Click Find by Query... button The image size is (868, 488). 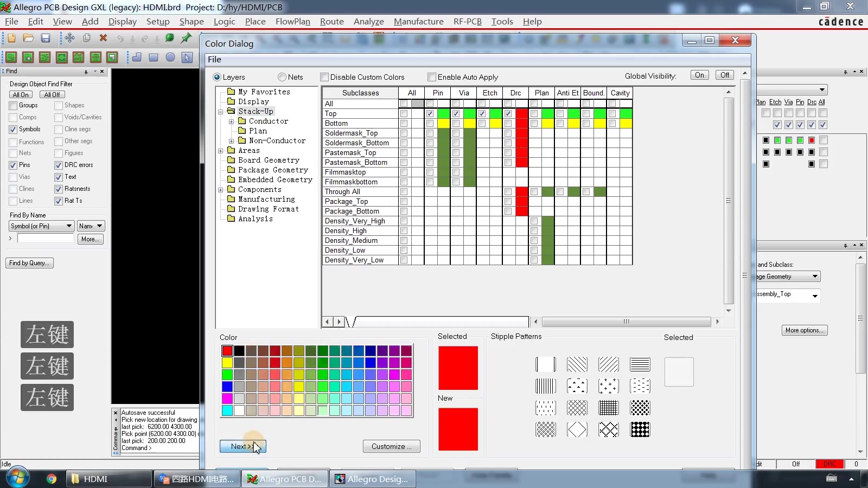tap(29, 263)
